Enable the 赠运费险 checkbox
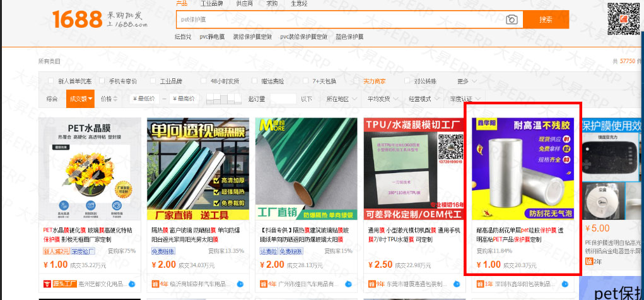 tap(254, 81)
